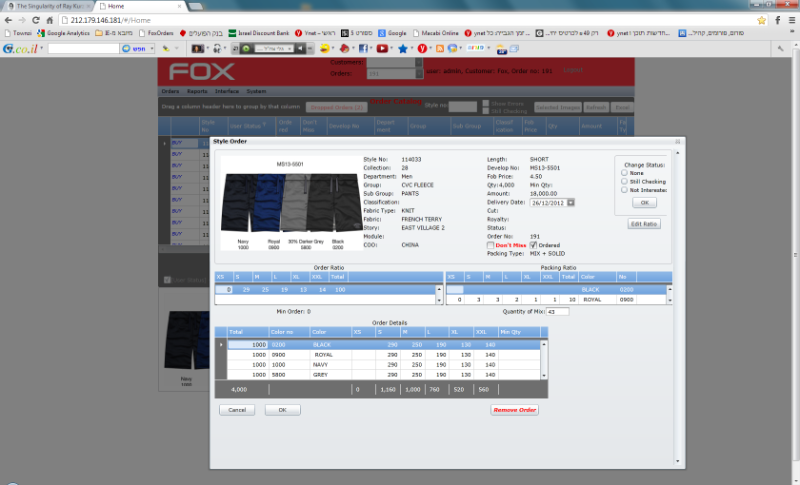
Task: Click the toolbar search text field
Action: click(x=83, y=48)
